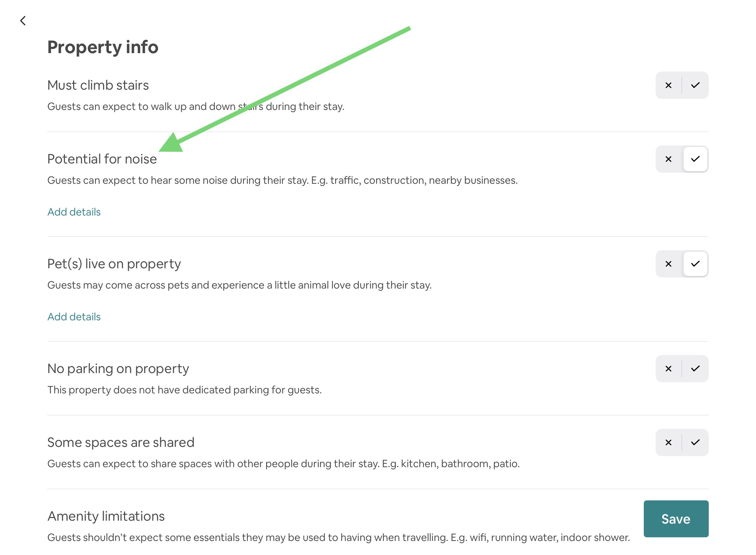Open Add details under Potential for noise

(74, 212)
